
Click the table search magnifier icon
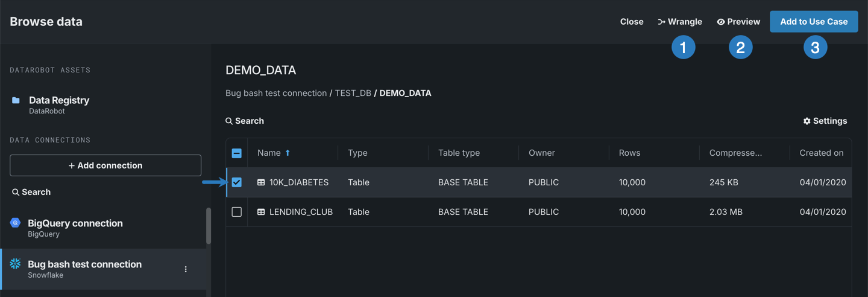[229, 121]
